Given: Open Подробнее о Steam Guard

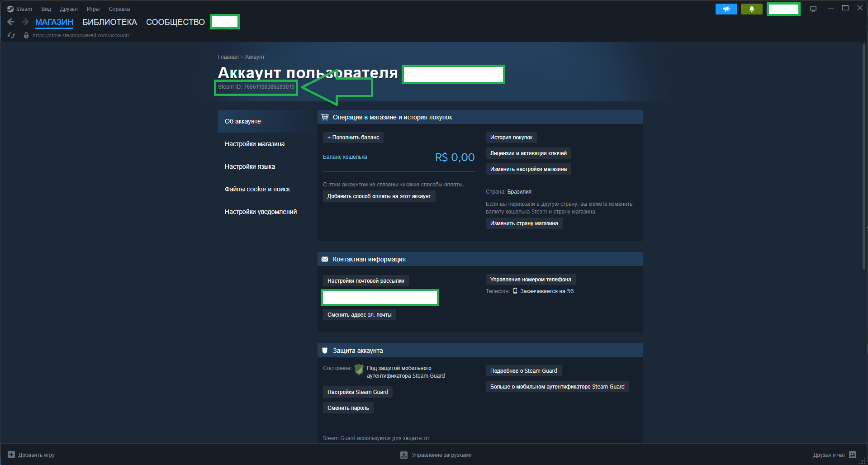Looking at the screenshot, I should click(524, 371).
